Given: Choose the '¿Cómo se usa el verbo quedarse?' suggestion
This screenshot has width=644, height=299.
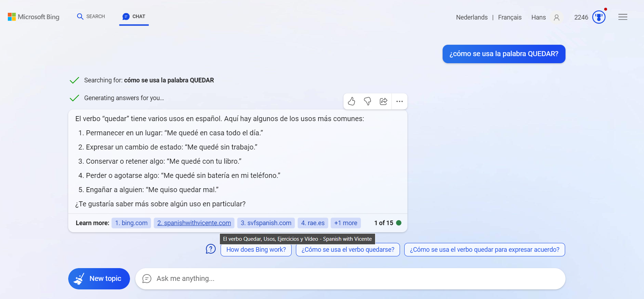Looking at the screenshot, I should click(348, 250).
